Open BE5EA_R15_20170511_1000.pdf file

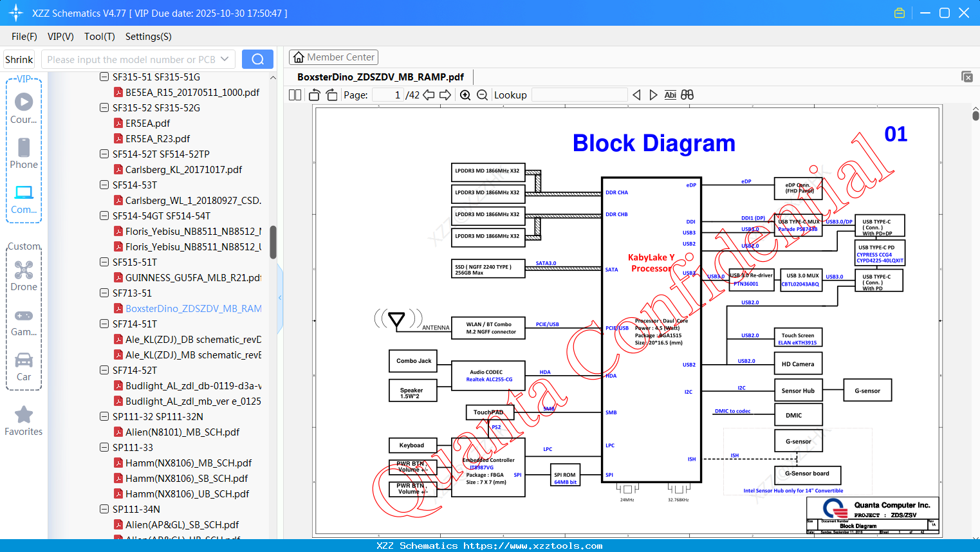point(192,92)
